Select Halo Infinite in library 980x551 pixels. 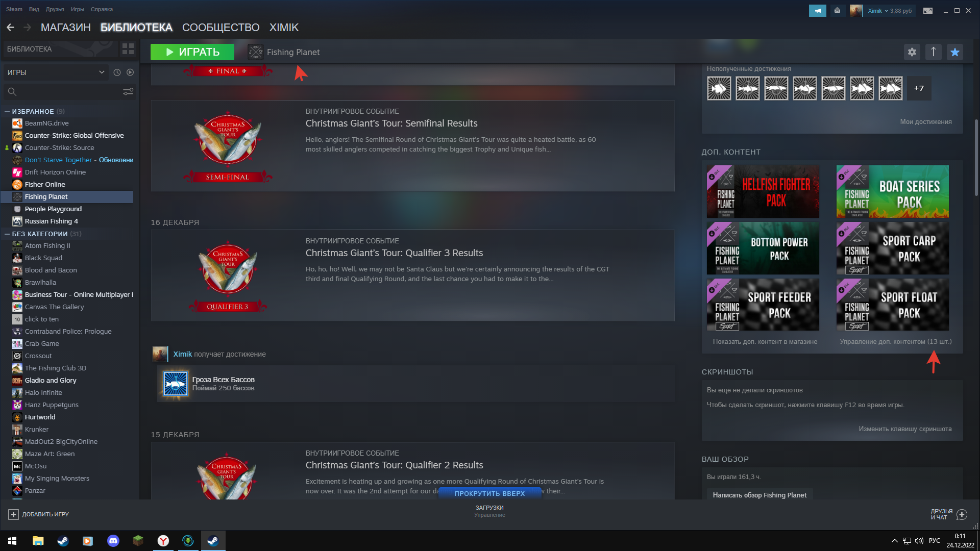pos(68,393)
